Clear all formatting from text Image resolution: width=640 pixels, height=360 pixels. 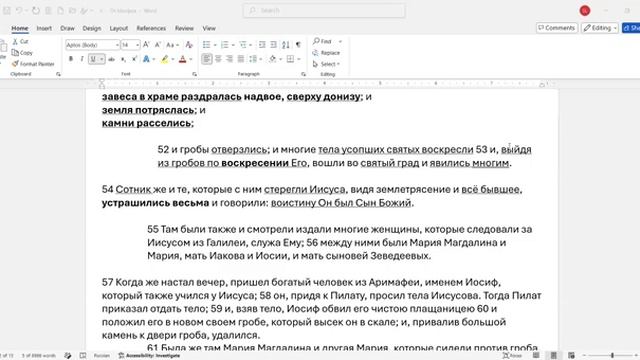(189, 44)
